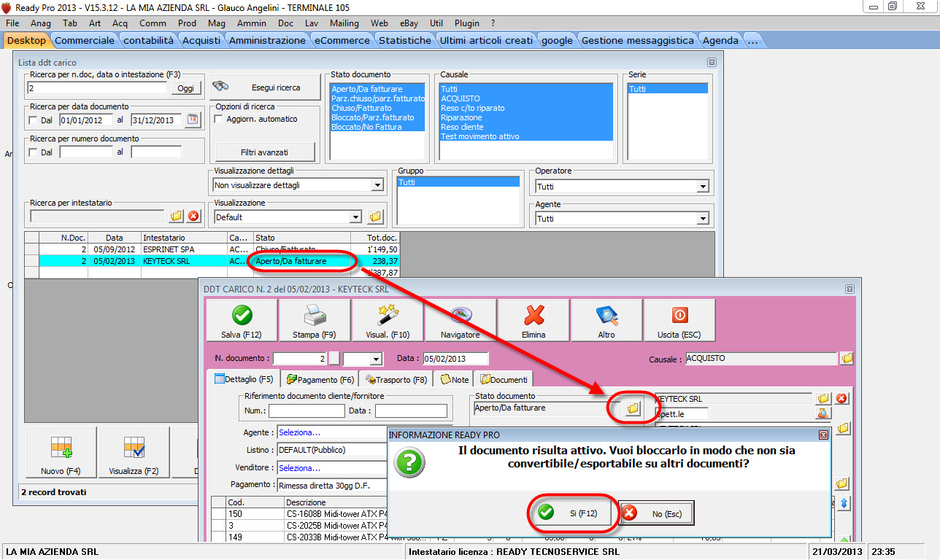Click the blue up-down arrows icon beside grid
The image size is (940, 560).
click(x=844, y=503)
